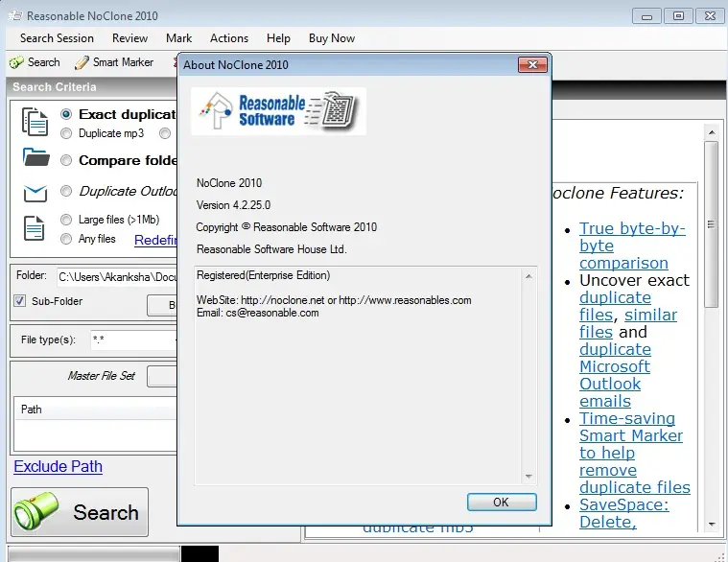Click the Exact duplicate files documents icon
The width and height of the screenshot is (728, 562).
click(x=35, y=122)
